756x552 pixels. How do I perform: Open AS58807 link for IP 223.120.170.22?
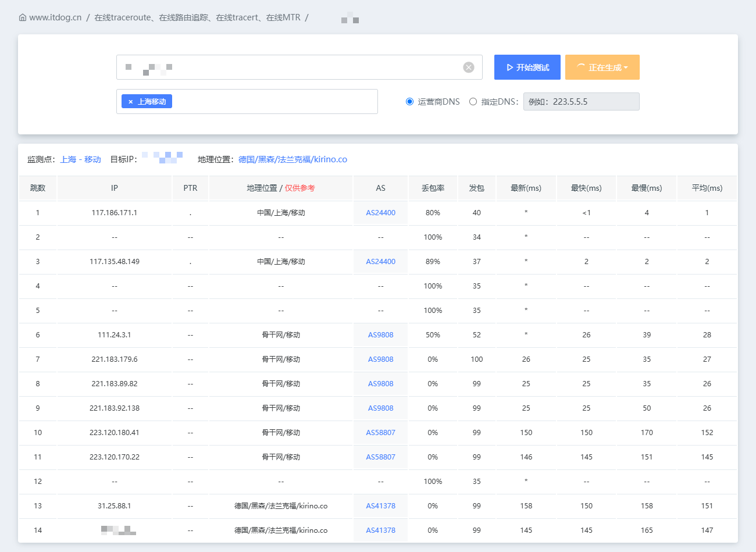click(381, 457)
